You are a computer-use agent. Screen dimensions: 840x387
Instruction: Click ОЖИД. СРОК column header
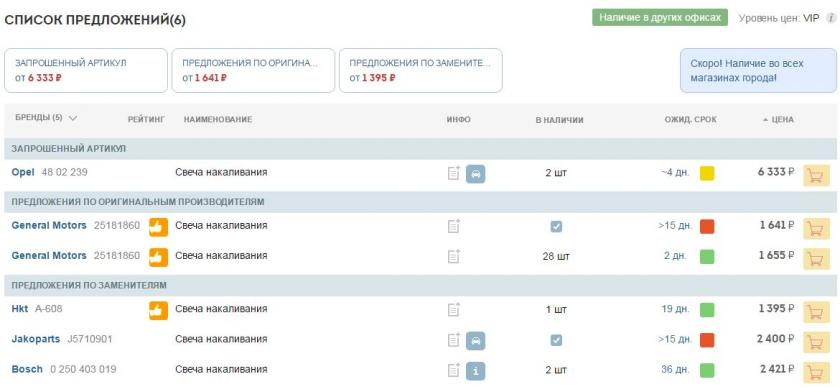click(691, 120)
